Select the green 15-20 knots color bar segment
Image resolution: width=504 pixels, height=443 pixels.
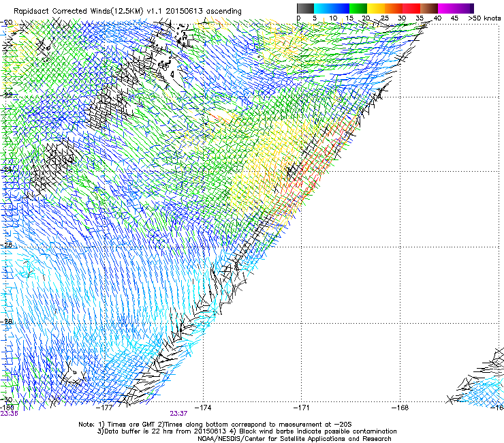pyautogui.click(x=358, y=8)
